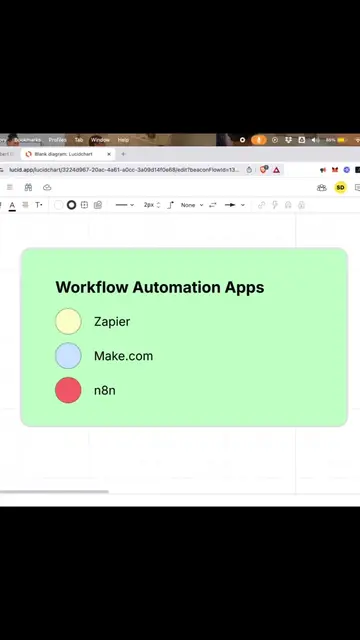The width and height of the screenshot is (360, 640).
Task: Open the Profiles menu
Action: pos(58,140)
